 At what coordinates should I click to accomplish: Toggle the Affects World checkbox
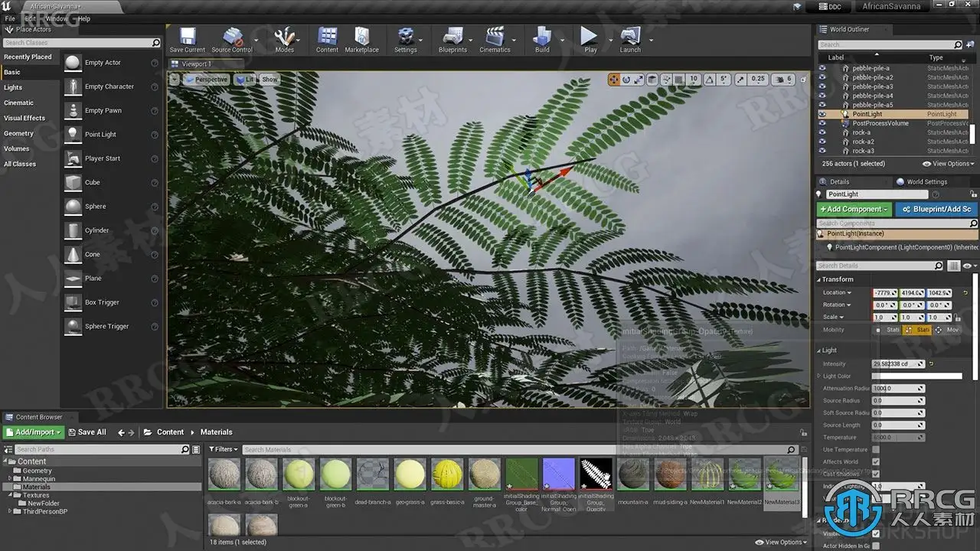pos(876,461)
